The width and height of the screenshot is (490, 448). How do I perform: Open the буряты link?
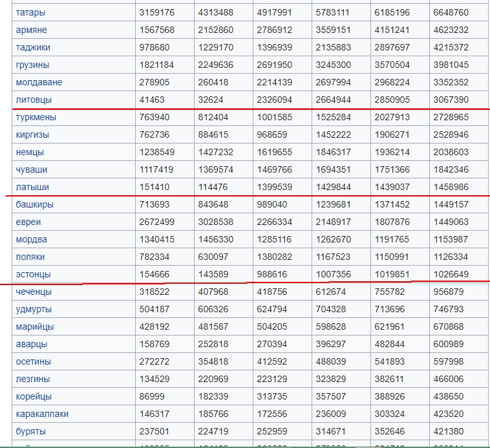30,432
